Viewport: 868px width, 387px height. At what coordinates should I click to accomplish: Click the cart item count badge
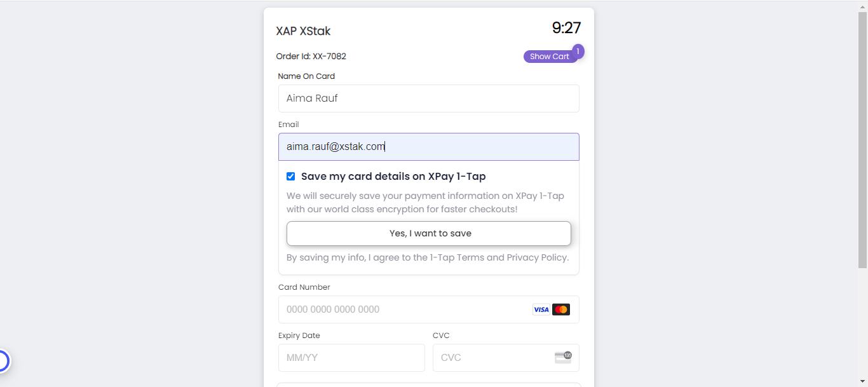578,51
